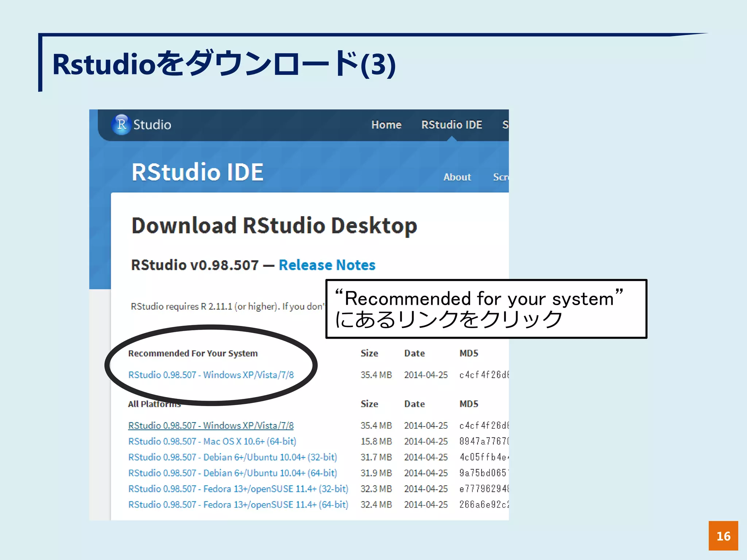The height and width of the screenshot is (560, 747).
Task: Click the recommended RStudio Windows XP/Vista/7/8 download link
Action: [211, 375]
